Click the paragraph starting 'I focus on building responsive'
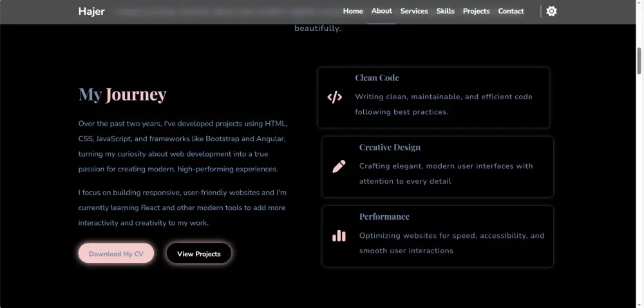 [182, 207]
